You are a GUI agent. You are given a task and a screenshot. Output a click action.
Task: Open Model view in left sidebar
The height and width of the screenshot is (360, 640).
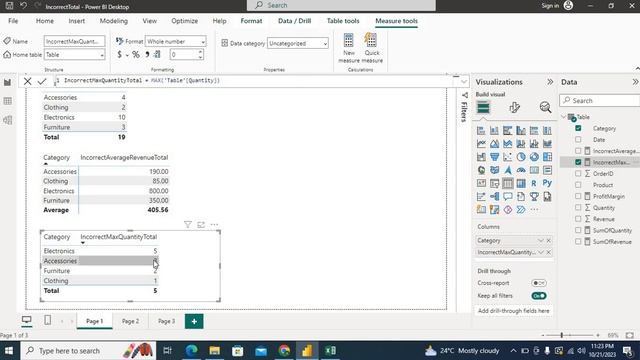[x=7, y=120]
